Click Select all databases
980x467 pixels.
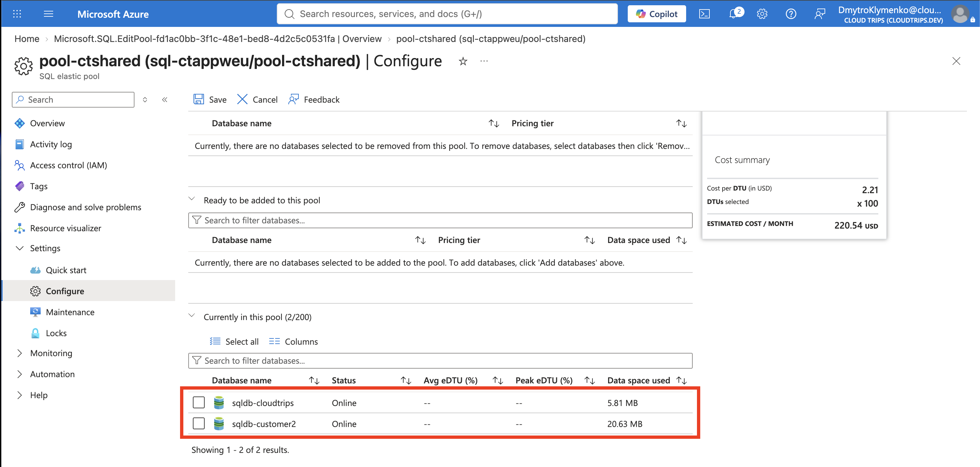tap(234, 341)
